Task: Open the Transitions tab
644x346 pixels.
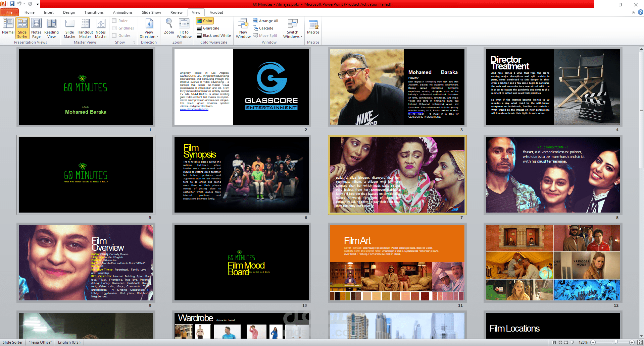Action: click(94, 12)
